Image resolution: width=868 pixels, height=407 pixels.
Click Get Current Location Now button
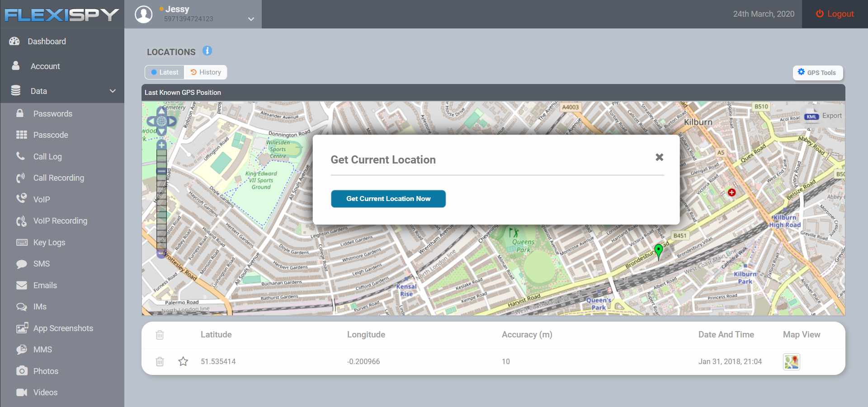[x=388, y=199]
